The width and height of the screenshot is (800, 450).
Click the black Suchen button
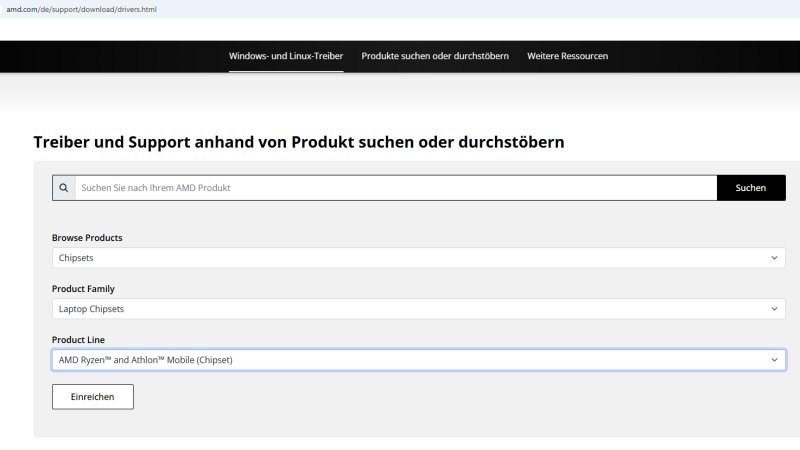(x=751, y=188)
